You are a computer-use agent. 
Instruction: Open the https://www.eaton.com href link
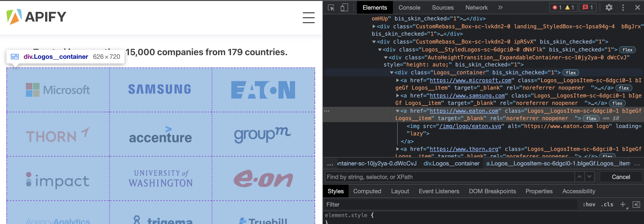click(x=464, y=111)
